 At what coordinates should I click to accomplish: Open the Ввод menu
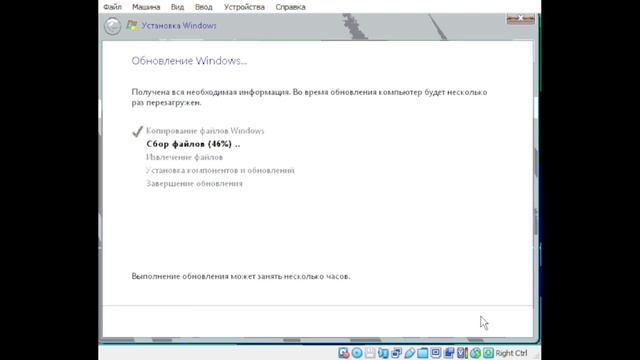[x=203, y=7]
